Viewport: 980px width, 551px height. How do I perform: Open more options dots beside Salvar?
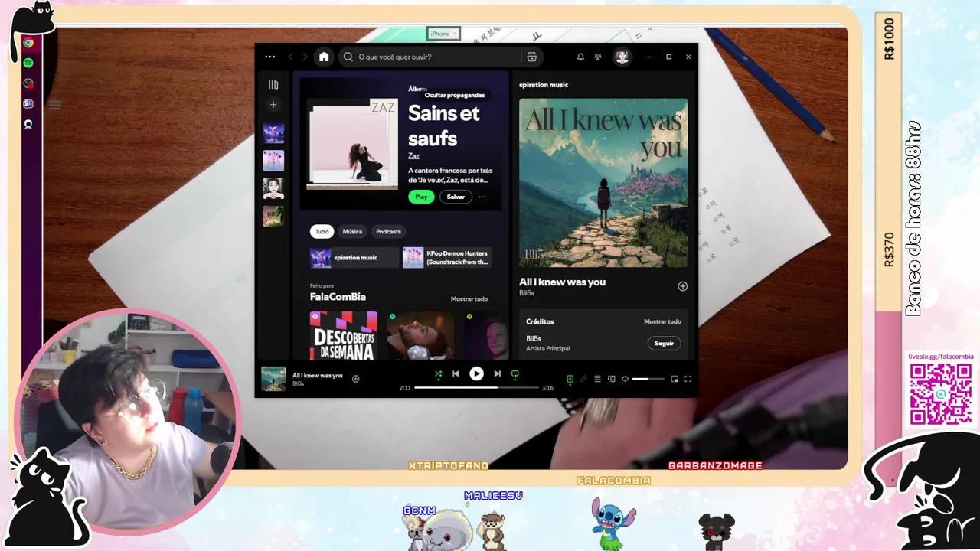[482, 197]
